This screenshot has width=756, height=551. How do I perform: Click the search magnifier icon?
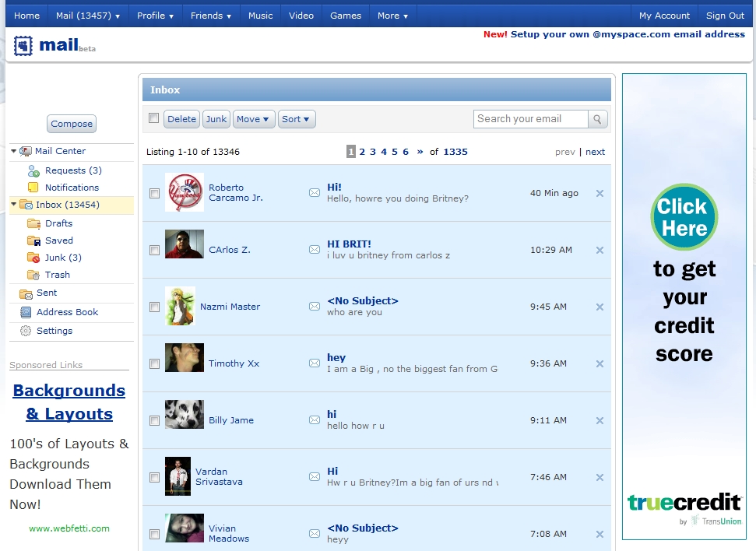click(x=597, y=119)
